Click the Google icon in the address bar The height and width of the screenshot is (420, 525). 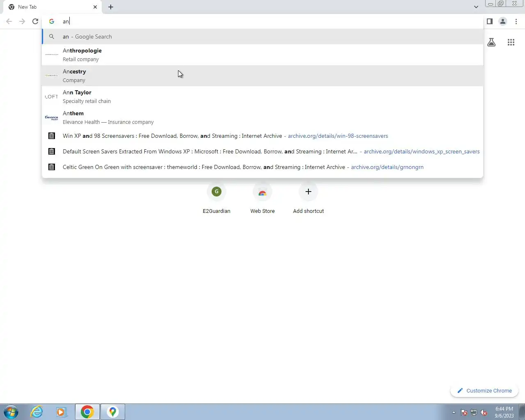tap(52, 21)
